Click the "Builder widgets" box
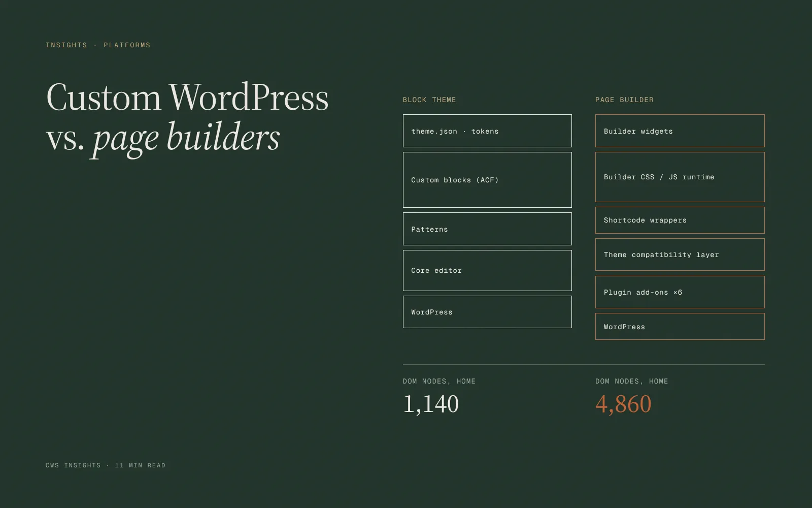This screenshot has width=812, height=508. (680, 131)
